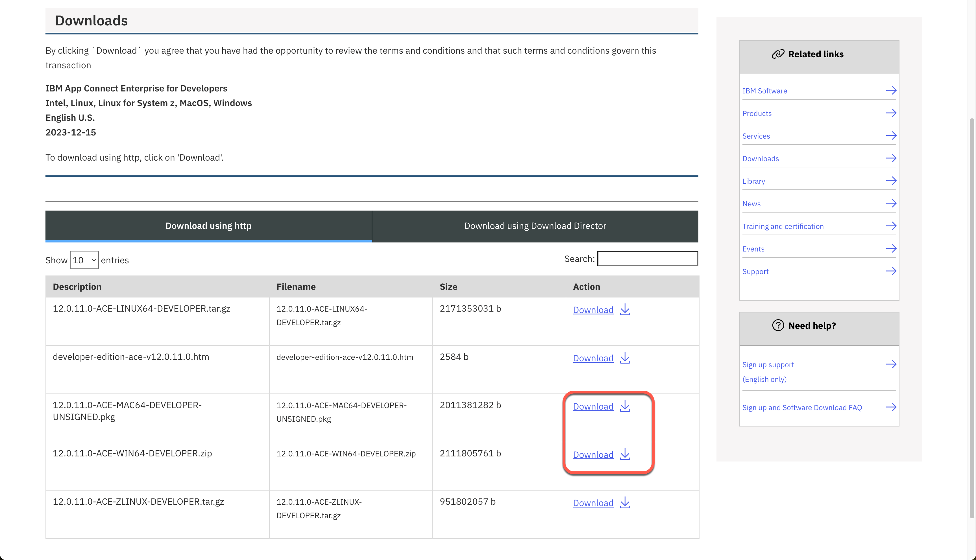This screenshot has width=976, height=560.
Task: Click arrow icon next to Sign up support
Action: click(891, 364)
